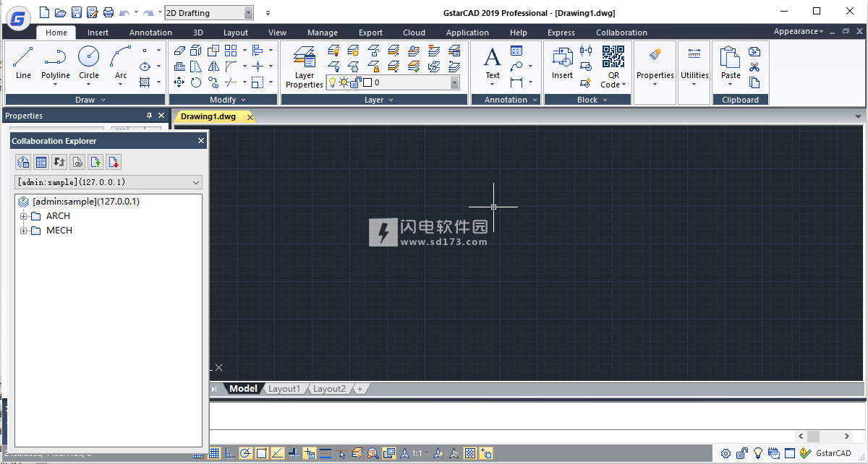Select the [admin:sample](127.0.0.1) root node
Image resolution: width=868 pixels, height=464 pixels.
pyautogui.click(x=86, y=202)
